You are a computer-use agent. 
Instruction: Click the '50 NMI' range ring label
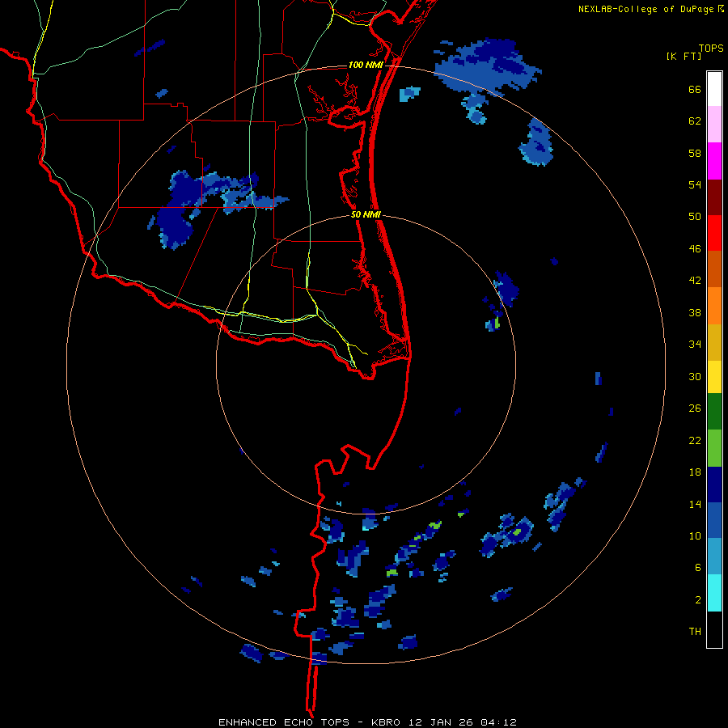click(366, 214)
